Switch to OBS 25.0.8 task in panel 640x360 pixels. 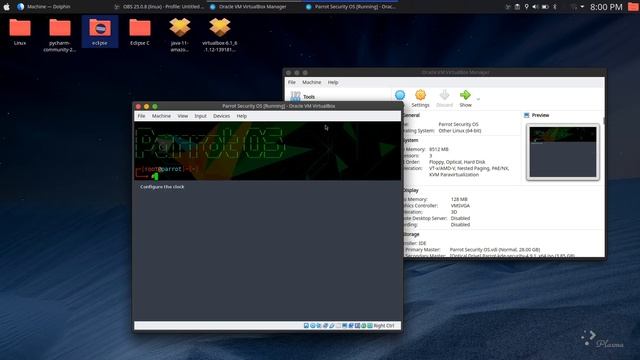point(158,7)
